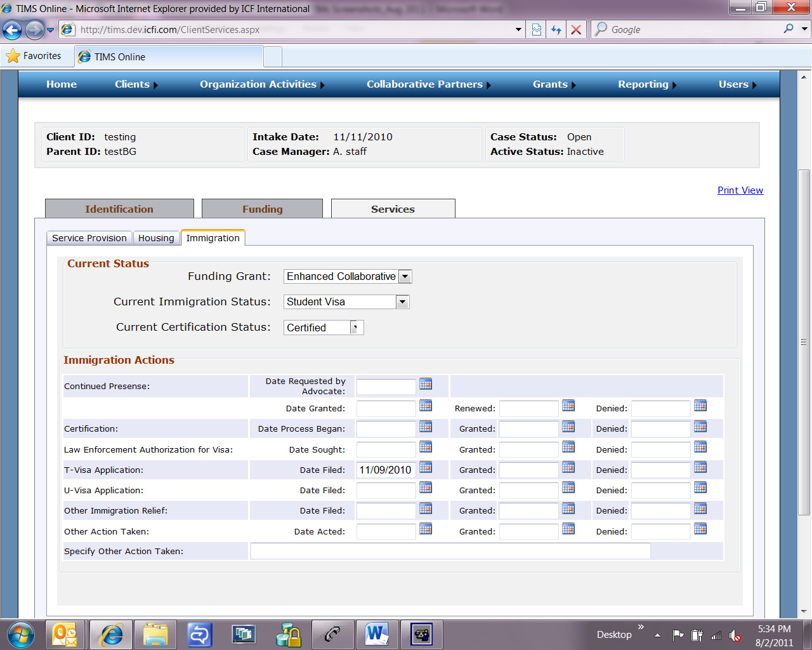Open the Favorites star
Image resolution: width=812 pixels, height=650 pixels.
[x=13, y=56]
